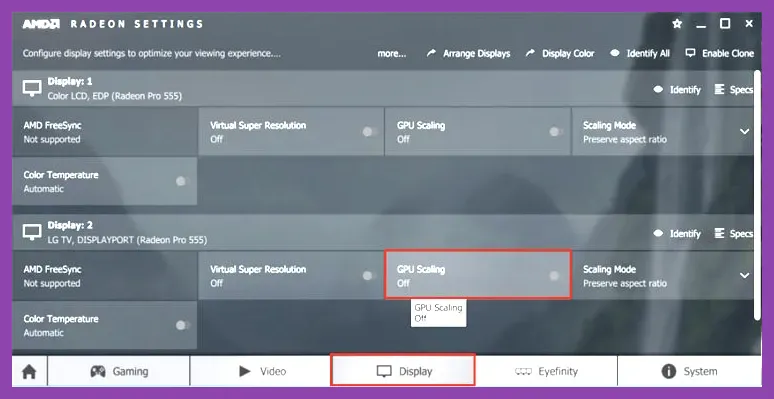This screenshot has height=399, width=774.
Task: Close the Radeon Settings window
Action: [749, 24]
